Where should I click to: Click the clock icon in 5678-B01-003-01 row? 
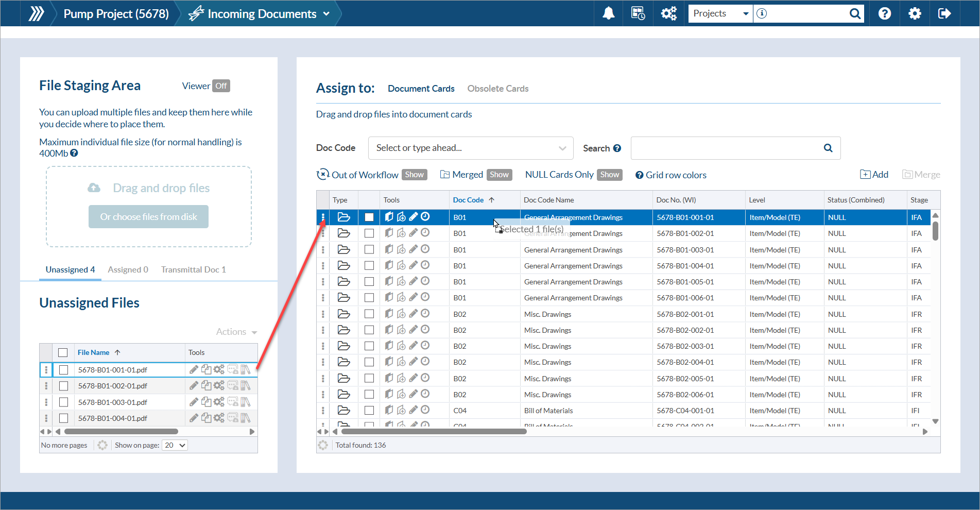coord(425,249)
